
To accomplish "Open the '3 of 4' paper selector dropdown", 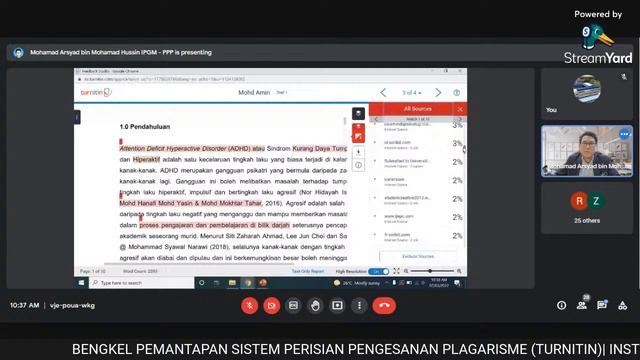I will coord(411,93).
